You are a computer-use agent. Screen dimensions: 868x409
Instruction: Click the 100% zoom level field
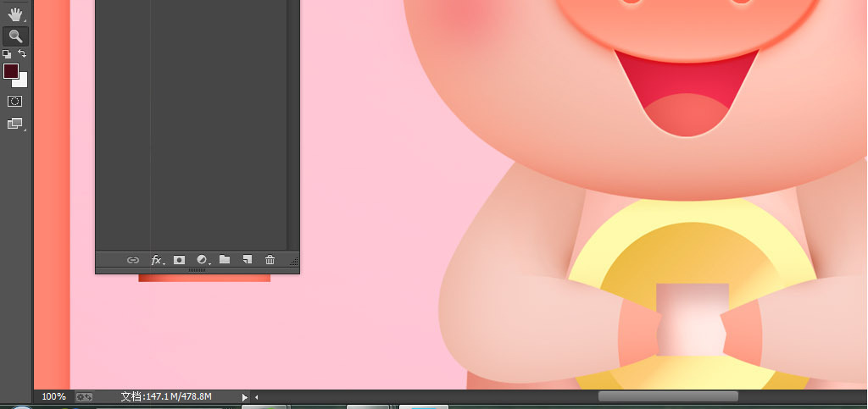pyautogui.click(x=53, y=396)
